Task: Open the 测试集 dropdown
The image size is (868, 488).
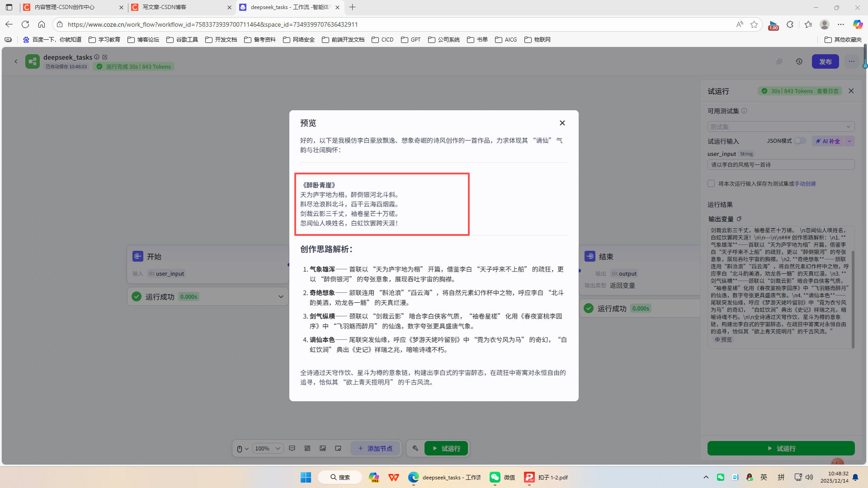Action: pyautogui.click(x=781, y=127)
